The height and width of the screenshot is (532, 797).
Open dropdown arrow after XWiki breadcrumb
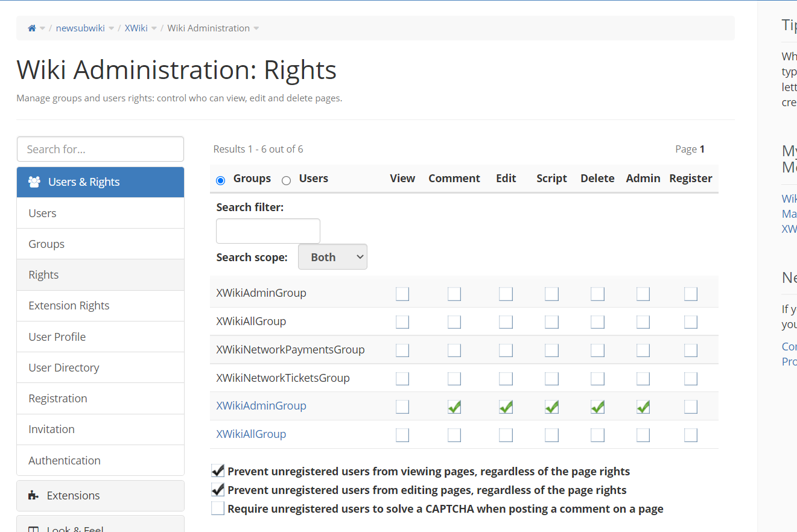point(154,28)
